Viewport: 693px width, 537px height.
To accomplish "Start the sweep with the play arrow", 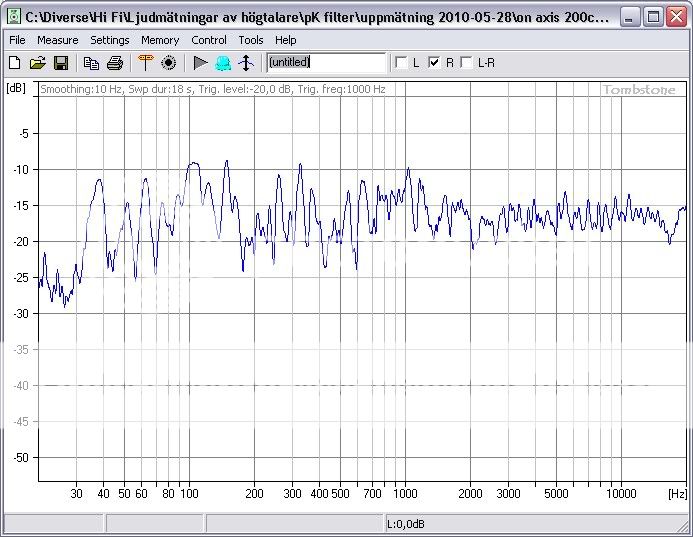I will coord(200,63).
